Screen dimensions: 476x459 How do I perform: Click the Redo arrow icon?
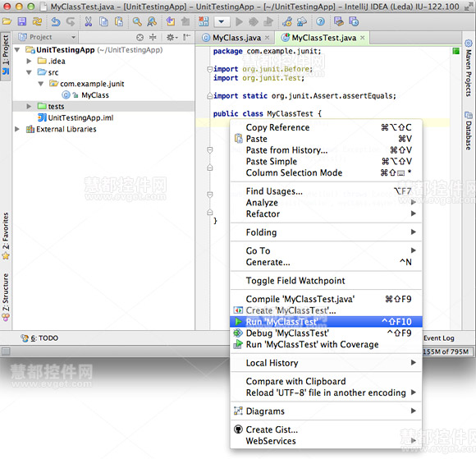click(71, 21)
